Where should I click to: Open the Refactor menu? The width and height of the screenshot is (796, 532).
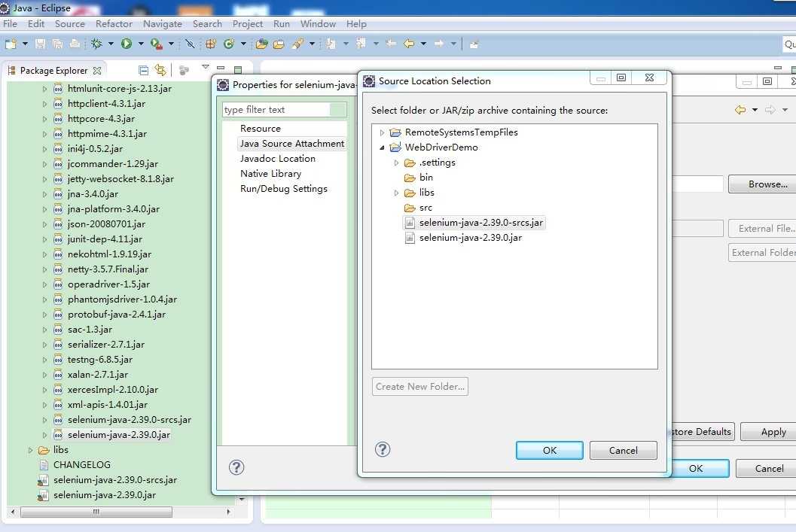pyautogui.click(x=114, y=24)
